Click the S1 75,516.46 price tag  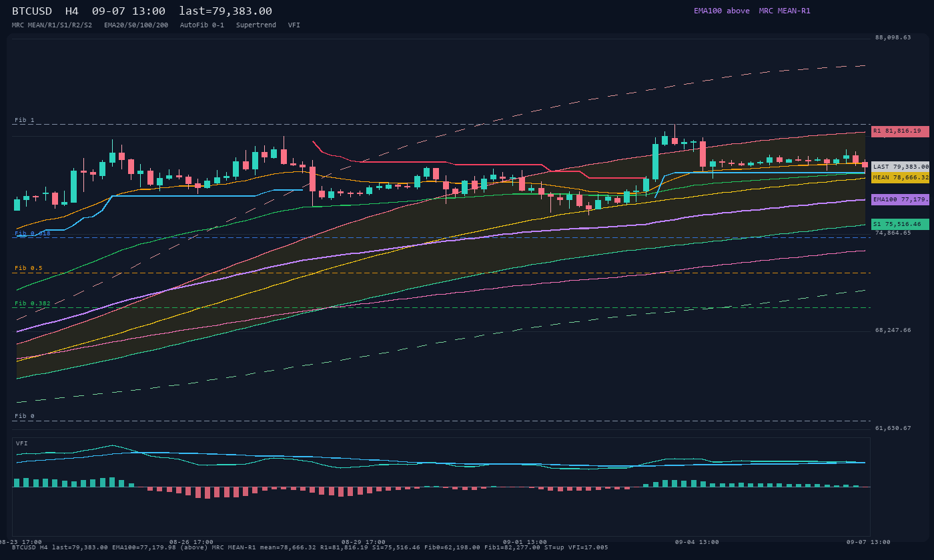[900, 225]
